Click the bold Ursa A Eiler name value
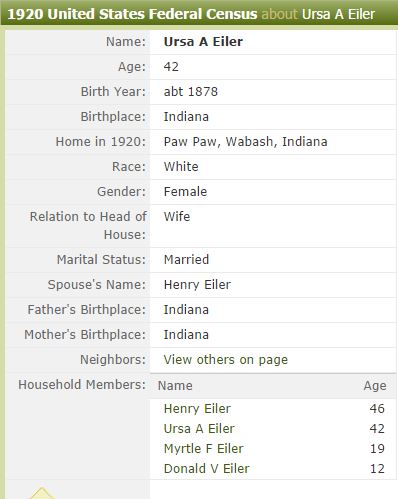This screenshot has width=398, height=499. tap(203, 42)
